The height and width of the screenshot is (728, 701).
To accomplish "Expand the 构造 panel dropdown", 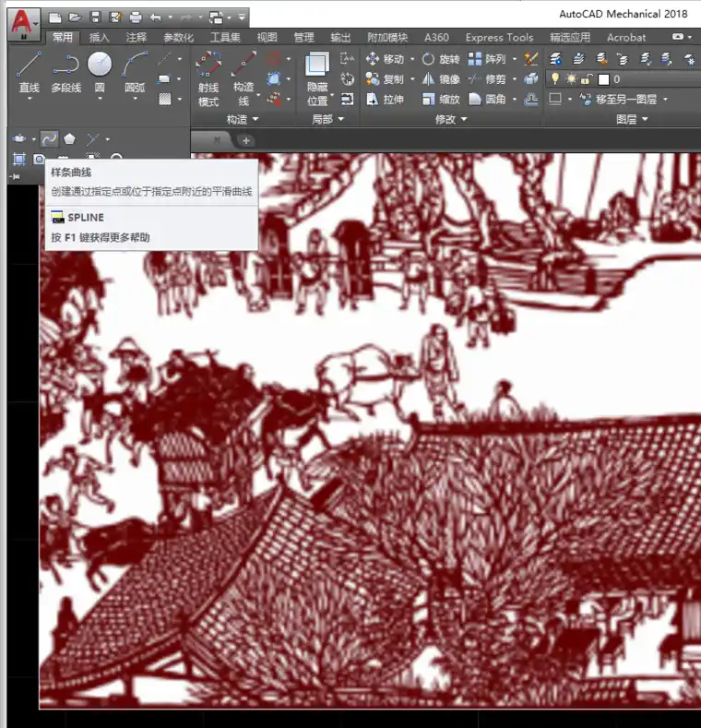I will pyautogui.click(x=243, y=119).
